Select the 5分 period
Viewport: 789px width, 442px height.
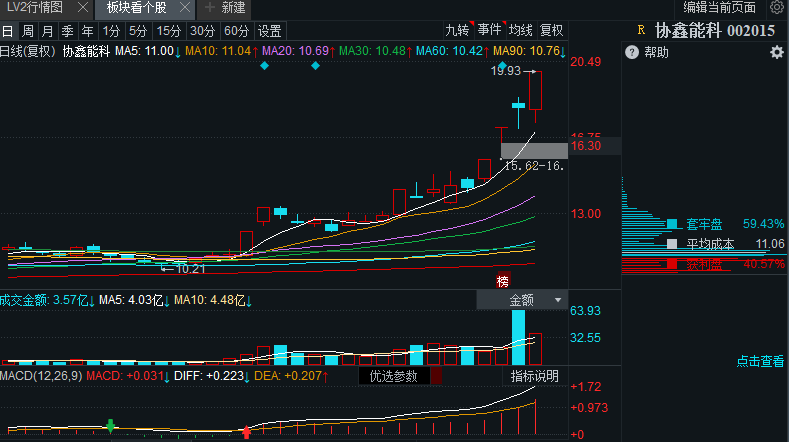[138, 31]
